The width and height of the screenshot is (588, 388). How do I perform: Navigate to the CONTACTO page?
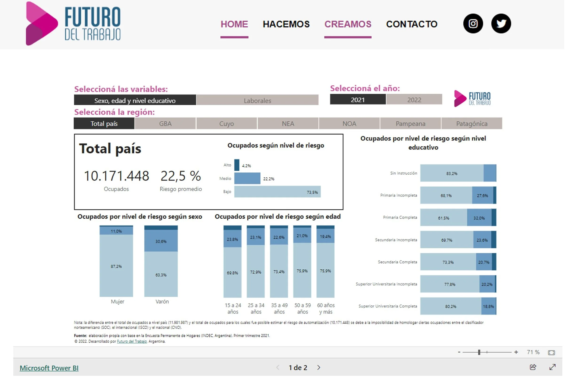(x=411, y=24)
